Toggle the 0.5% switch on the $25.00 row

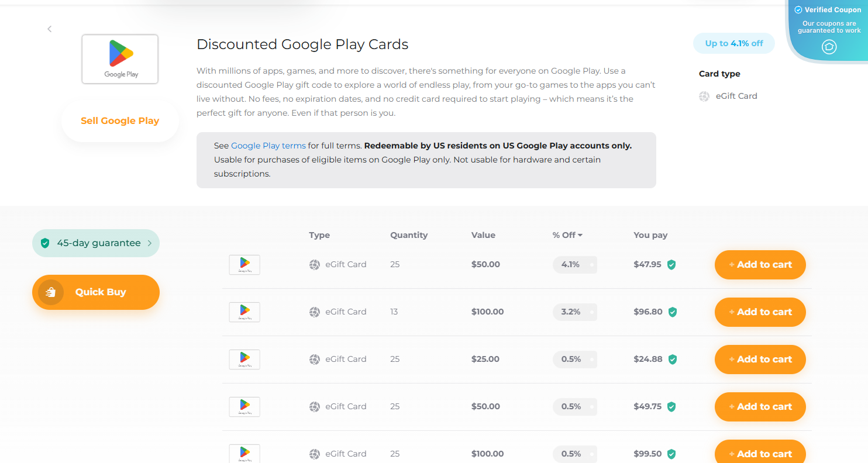(591, 359)
